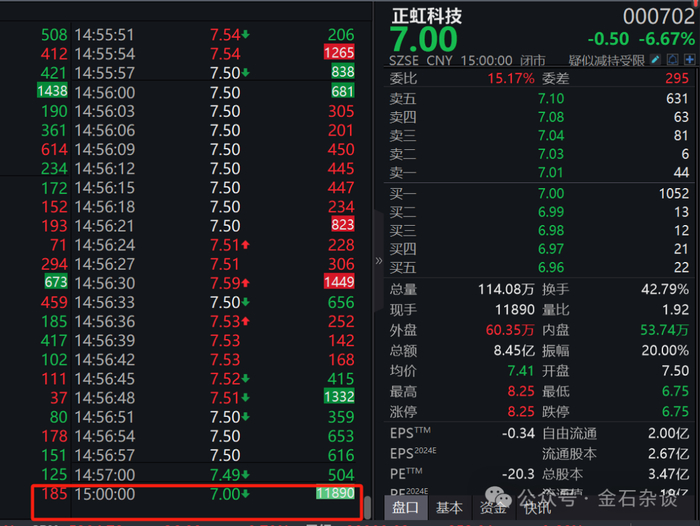Click the stock code 000702

click(x=658, y=17)
